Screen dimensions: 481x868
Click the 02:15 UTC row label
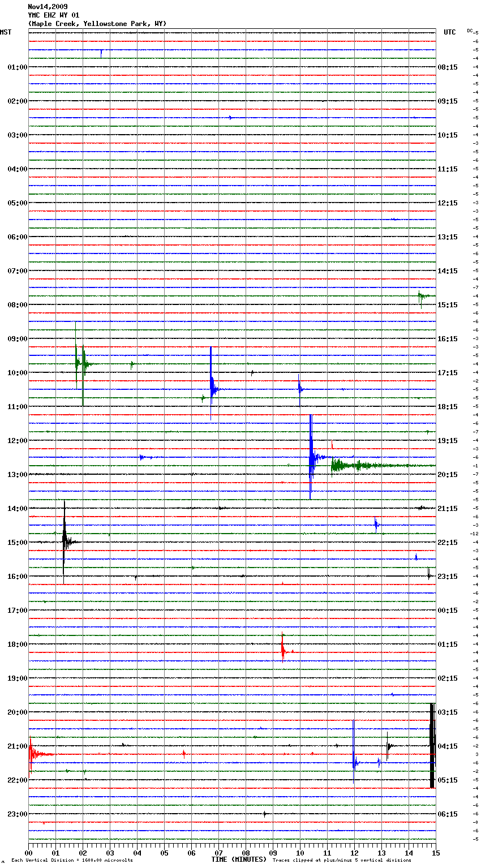tap(448, 678)
